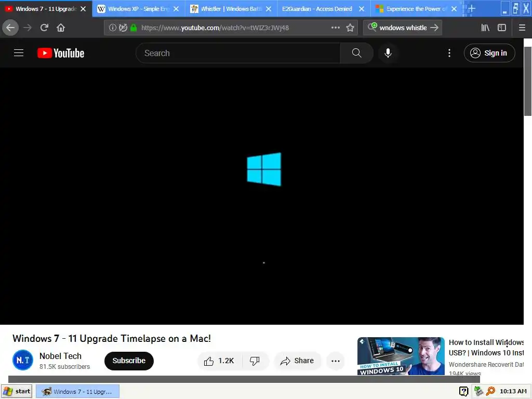Viewport: 532px width, 399px height.
Task: Click the 81.5K subscribers text
Action: (64, 367)
